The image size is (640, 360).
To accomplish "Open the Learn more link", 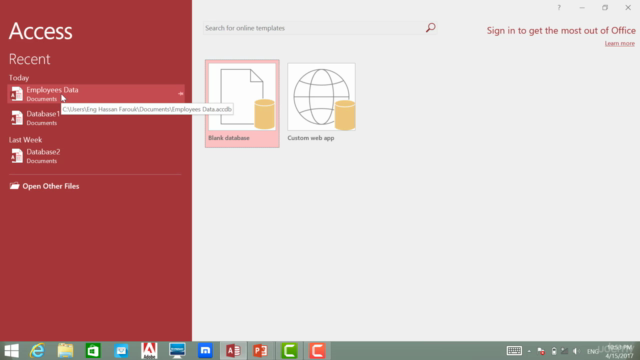I will click(x=620, y=43).
